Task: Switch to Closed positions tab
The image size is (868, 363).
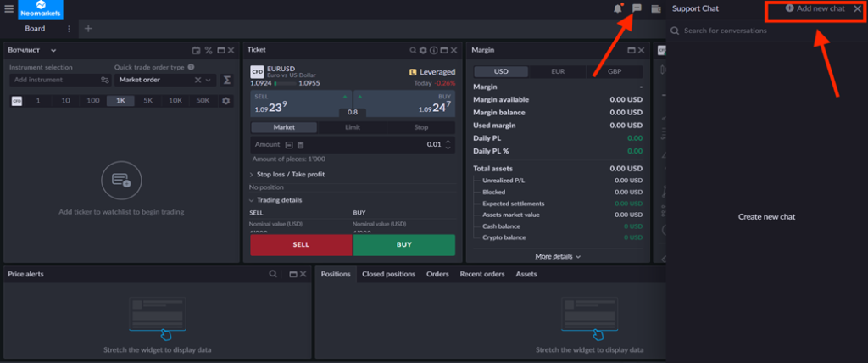Action: pos(388,274)
